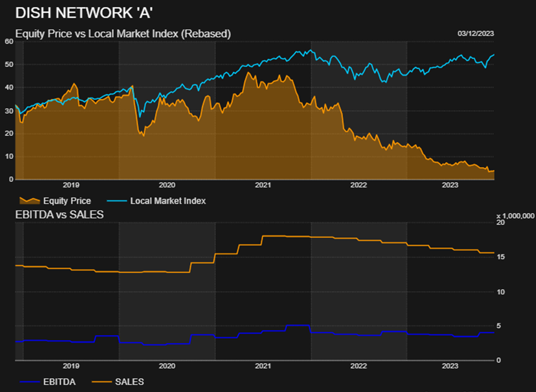The width and height of the screenshot is (536, 392).
Task: Click the 2019 label under the EBITDA chart
Action: (71, 366)
